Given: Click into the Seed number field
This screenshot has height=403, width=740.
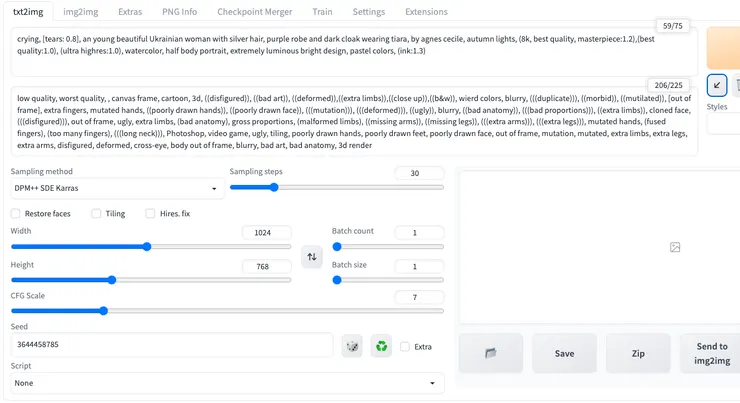Looking at the screenshot, I should [x=170, y=345].
